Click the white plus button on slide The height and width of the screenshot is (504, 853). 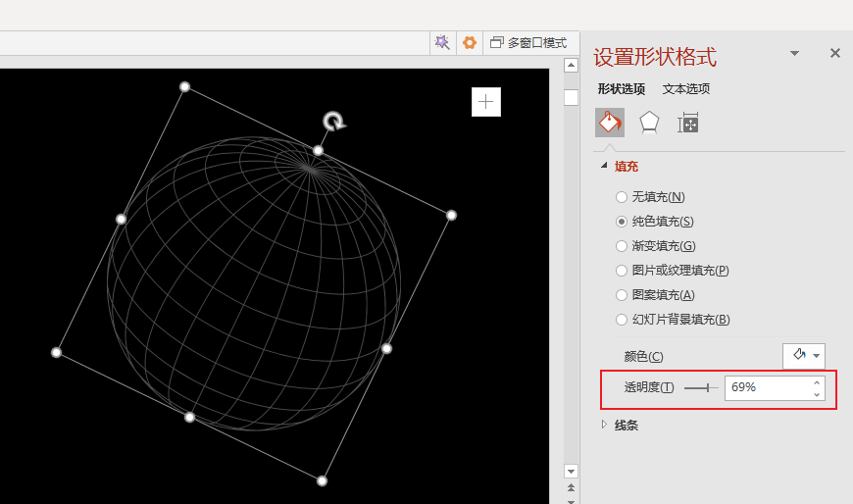pyautogui.click(x=485, y=102)
